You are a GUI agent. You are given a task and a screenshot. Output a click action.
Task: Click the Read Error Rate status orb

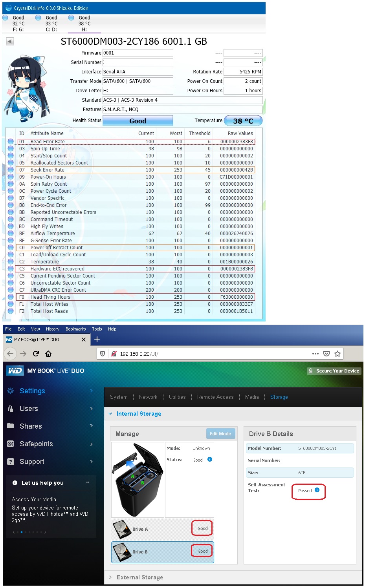(x=11, y=142)
